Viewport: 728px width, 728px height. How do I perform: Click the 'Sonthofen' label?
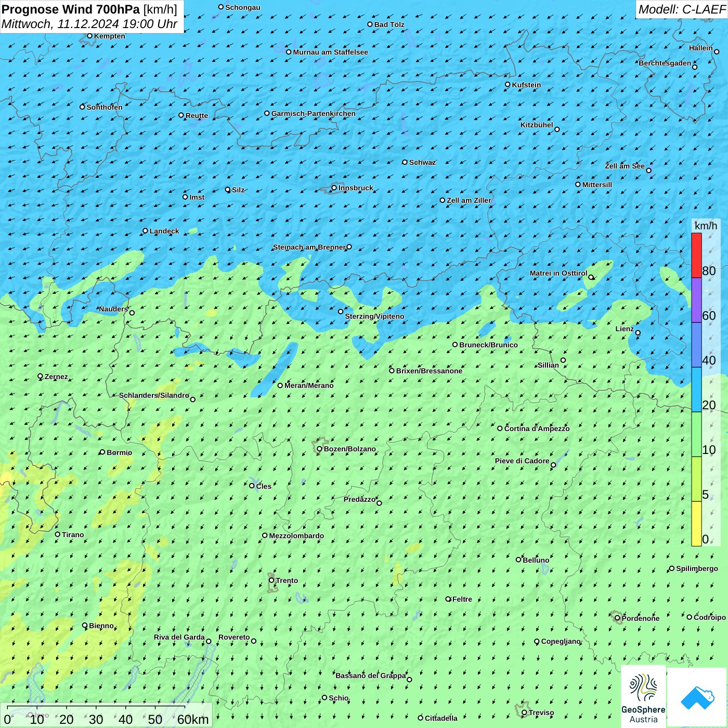(x=105, y=107)
